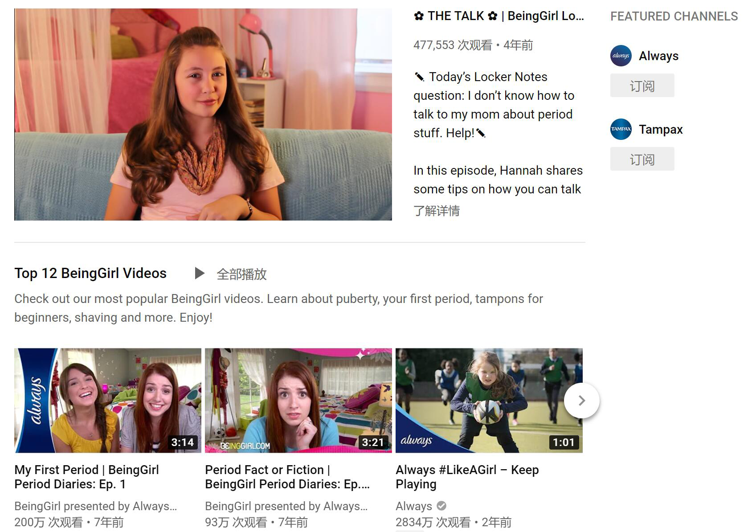Subscribe to the Tampax channel
756x532 pixels.
pyautogui.click(x=642, y=159)
